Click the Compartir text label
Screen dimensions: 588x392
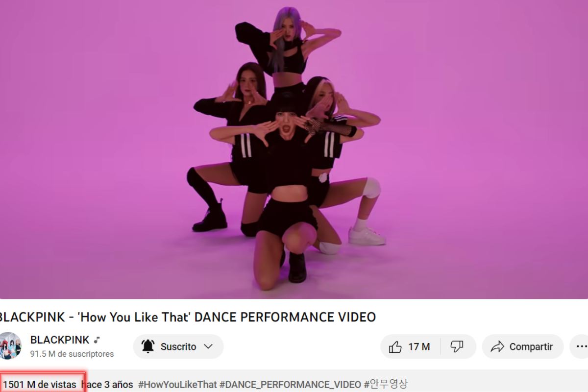pos(531,347)
